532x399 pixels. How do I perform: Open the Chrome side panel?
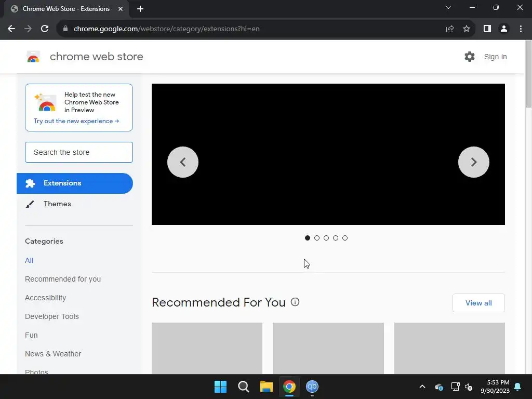[487, 29]
